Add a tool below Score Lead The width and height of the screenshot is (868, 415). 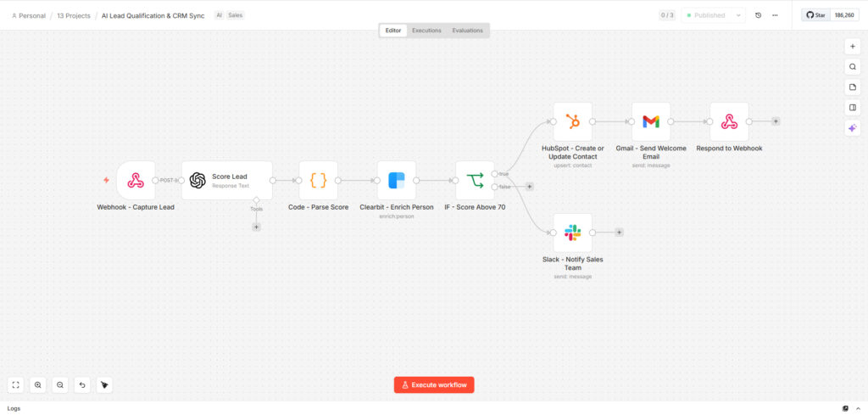coord(256,227)
